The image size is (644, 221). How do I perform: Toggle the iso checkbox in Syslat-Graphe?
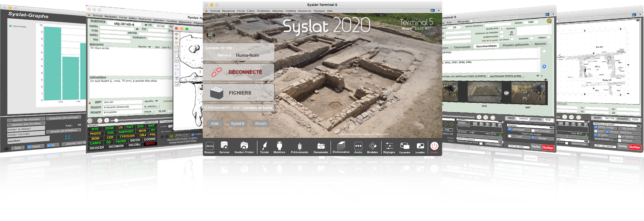(x=49, y=145)
